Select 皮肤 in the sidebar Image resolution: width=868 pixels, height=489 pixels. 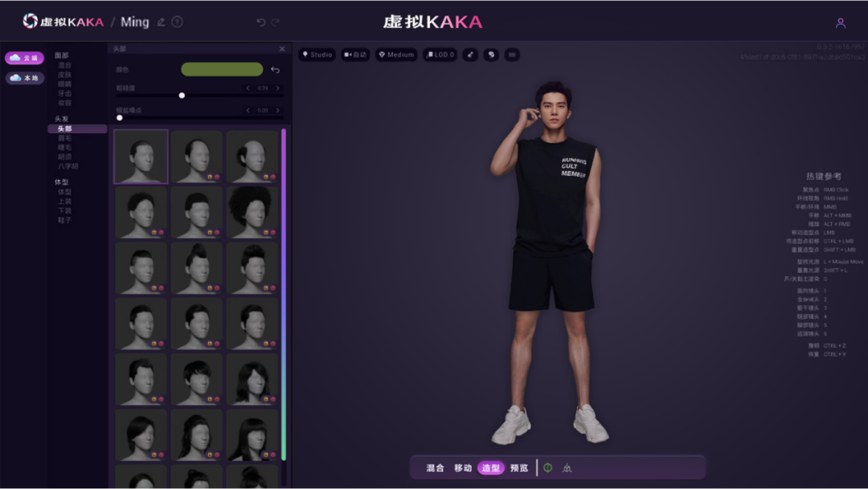pyautogui.click(x=65, y=75)
